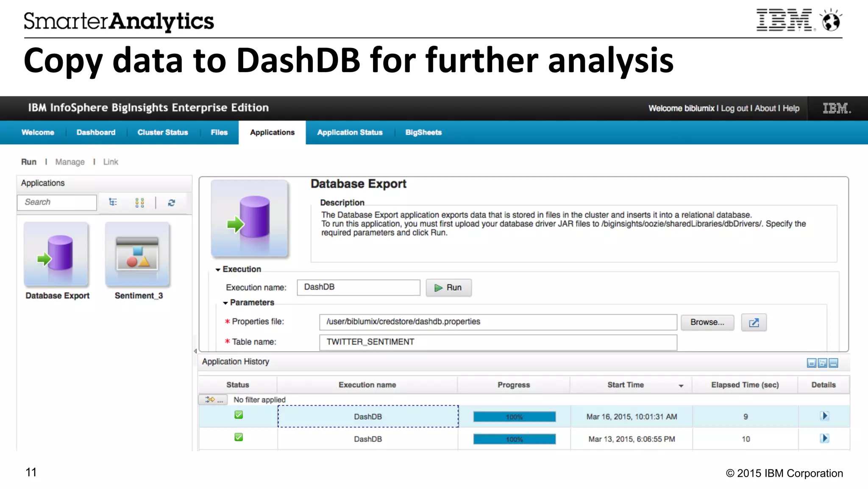Viewport: 868px width, 489px height.
Task: Focus the Properties file path field
Action: [498, 322]
